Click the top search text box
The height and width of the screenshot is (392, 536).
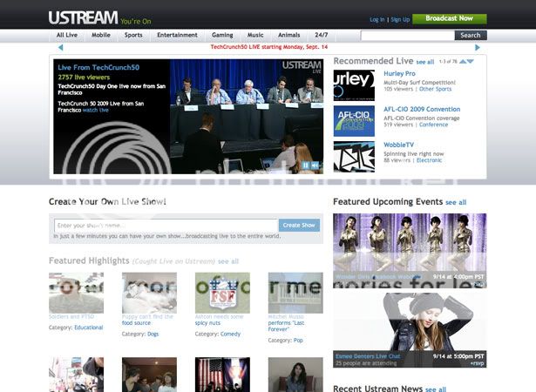(x=407, y=36)
